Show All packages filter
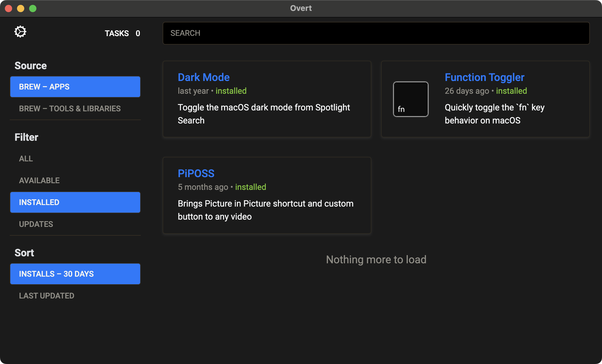This screenshot has height=364, width=602. pos(26,159)
